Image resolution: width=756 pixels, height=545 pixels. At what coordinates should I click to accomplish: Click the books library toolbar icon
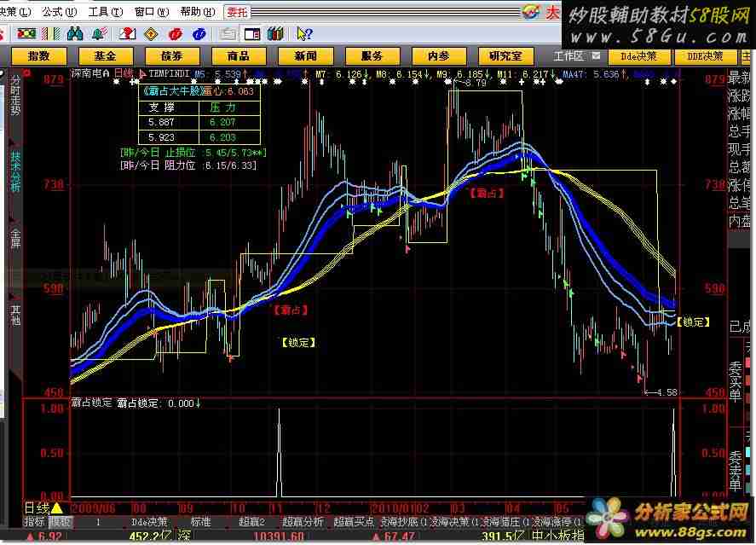click(x=274, y=33)
